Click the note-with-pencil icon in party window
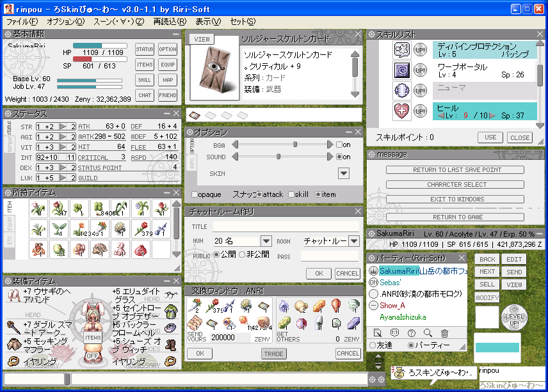Viewport: 548px width, 392px height. click(x=378, y=333)
